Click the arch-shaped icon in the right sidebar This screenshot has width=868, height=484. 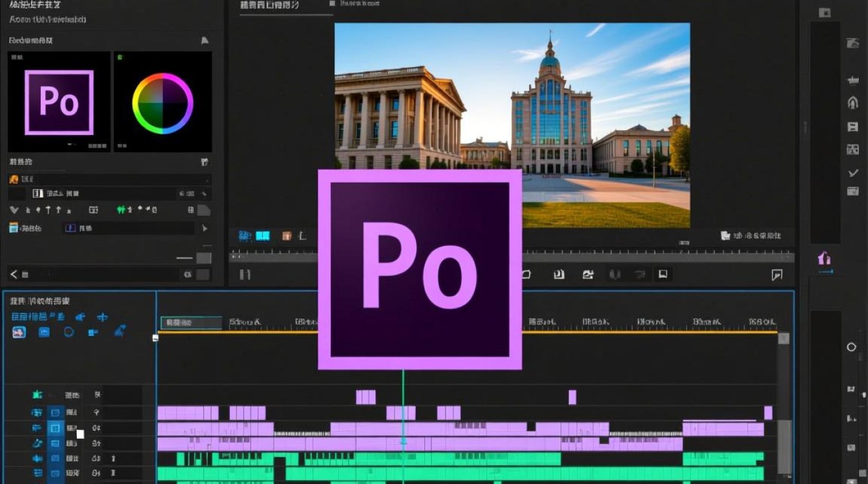(x=852, y=103)
